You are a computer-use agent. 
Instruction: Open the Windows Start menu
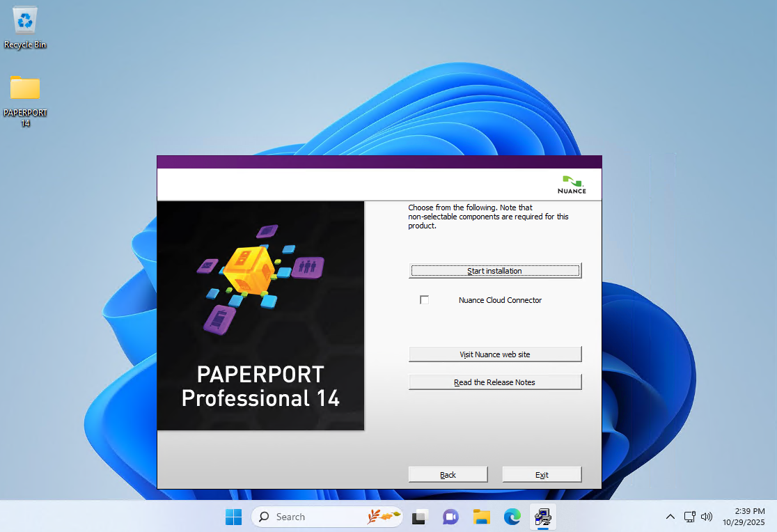click(233, 517)
